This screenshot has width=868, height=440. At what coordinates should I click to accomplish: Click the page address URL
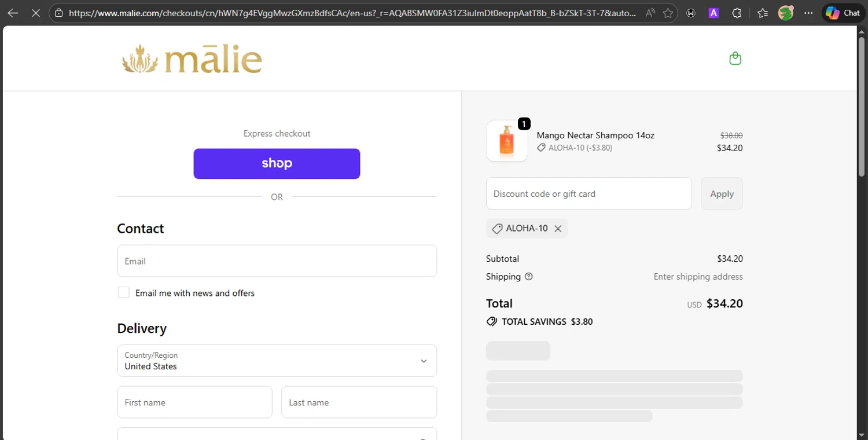[x=352, y=13]
